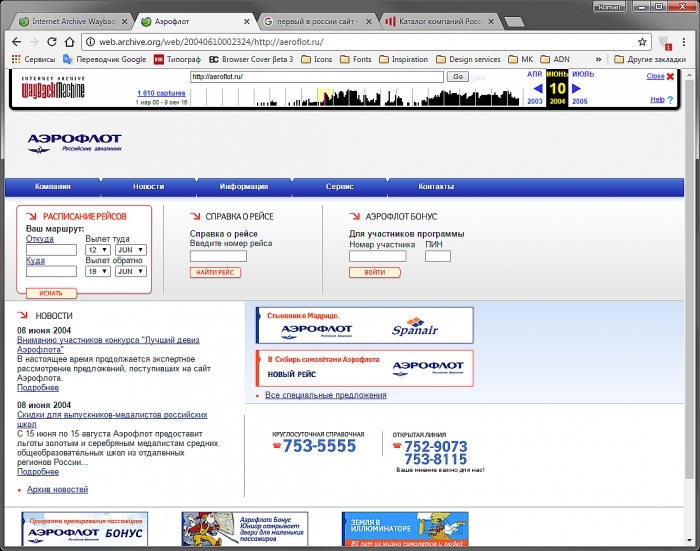Image resolution: width=700 pixels, height=551 pixels.
Task: Close the Internet Archive Wayback tab
Action: 125,21
